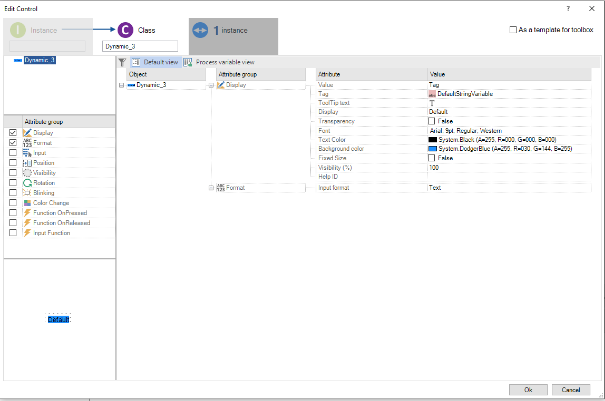Open the Text Color black swatch

(x=433, y=140)
